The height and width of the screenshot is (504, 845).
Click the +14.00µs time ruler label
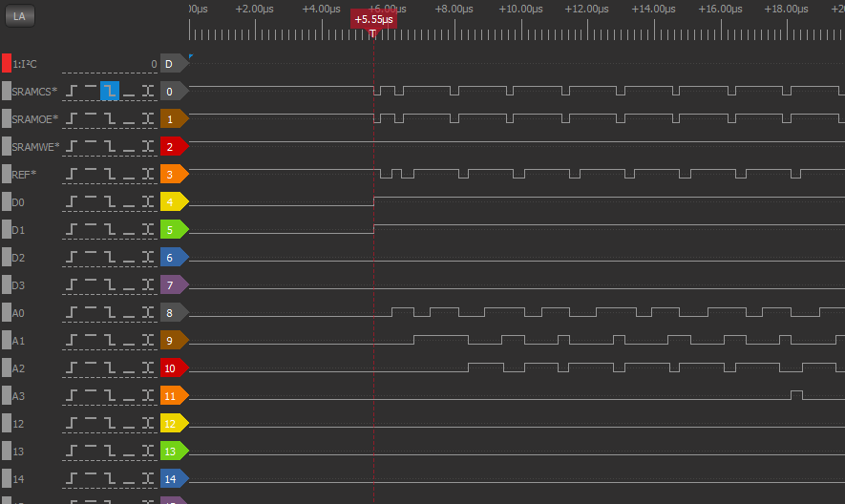[654, 10]
